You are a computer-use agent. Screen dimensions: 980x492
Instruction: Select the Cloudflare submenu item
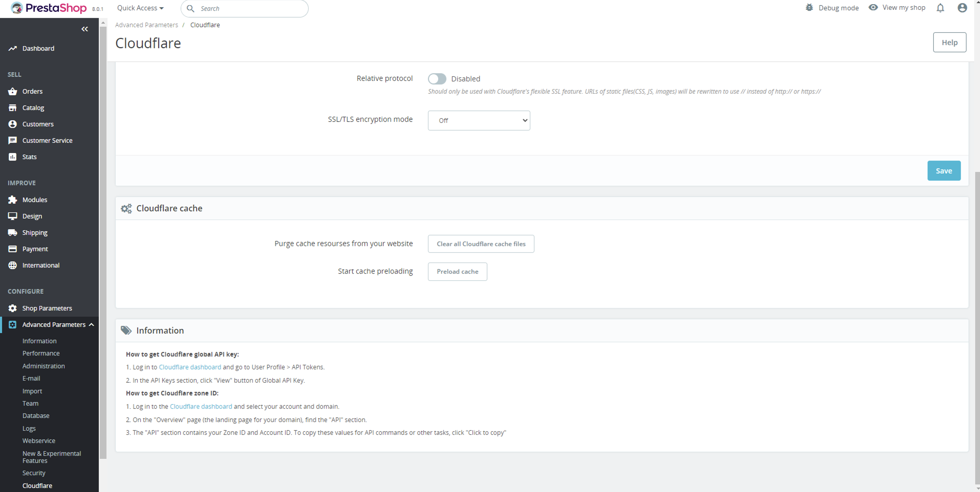[37, 485]
